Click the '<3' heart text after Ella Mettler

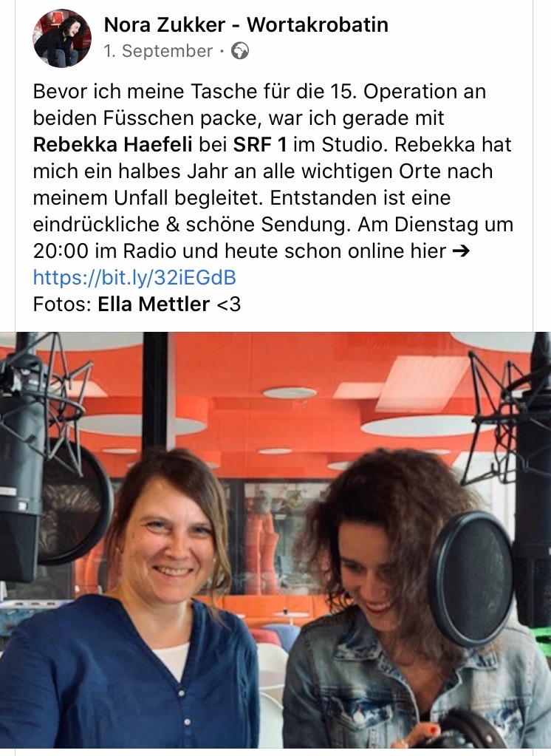click(x=229, y=304)
